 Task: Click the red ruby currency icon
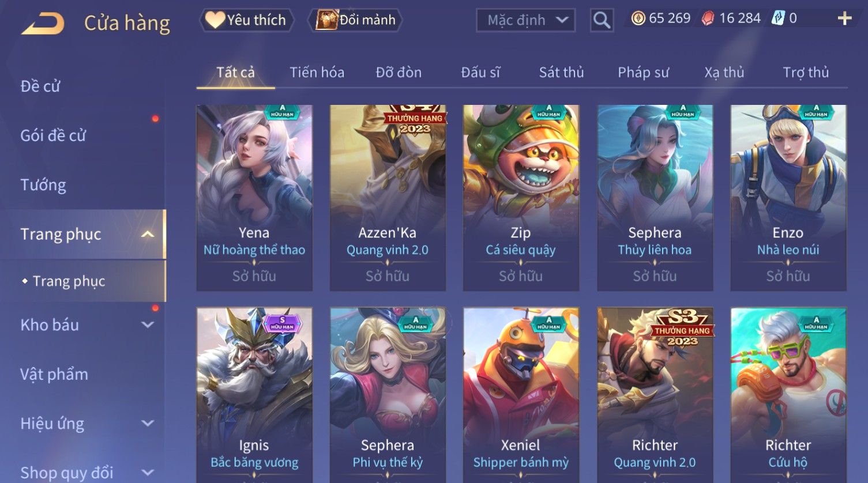pos(708,19)
